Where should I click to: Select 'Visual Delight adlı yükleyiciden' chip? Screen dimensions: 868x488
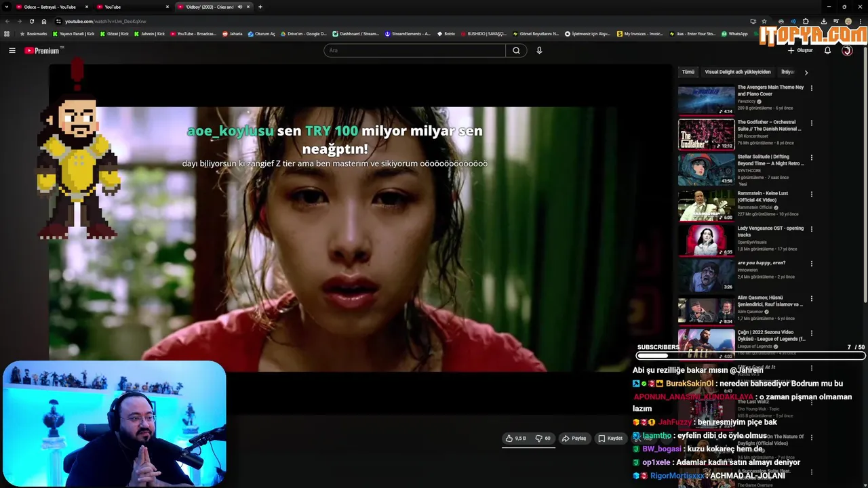coord(738,72)
